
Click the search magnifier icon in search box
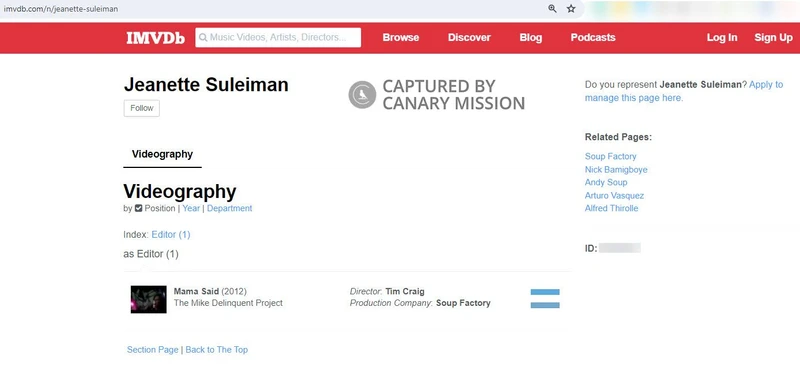(203, 37)
